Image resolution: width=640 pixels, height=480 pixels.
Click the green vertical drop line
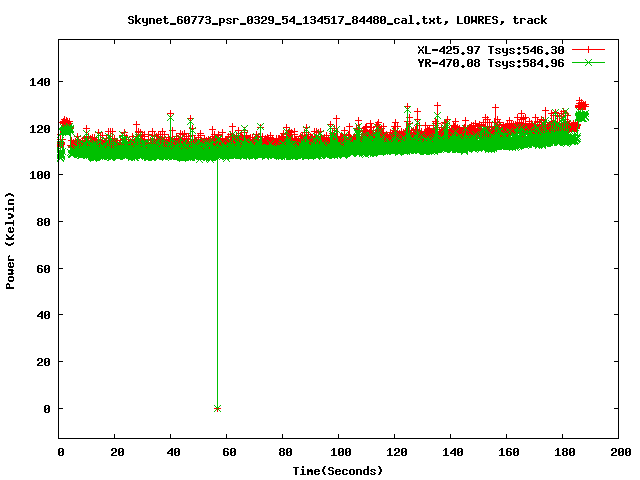(217, 282)
